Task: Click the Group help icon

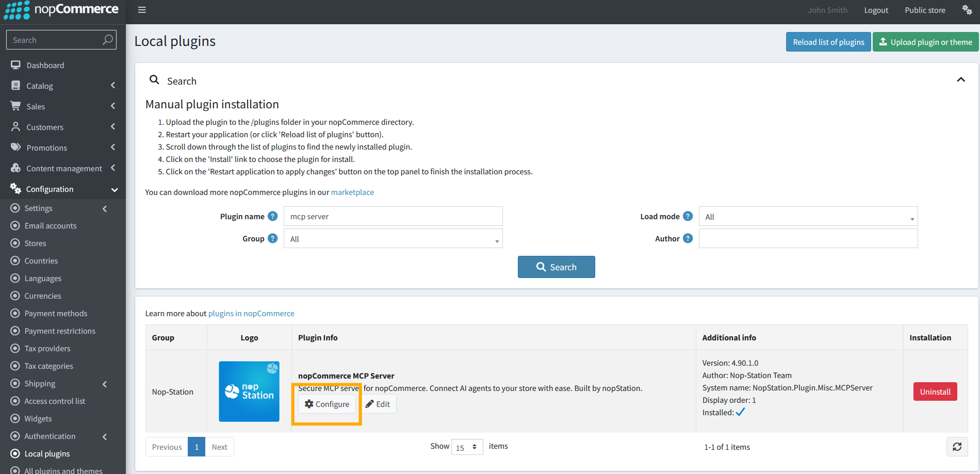Action: pos(273,238)
